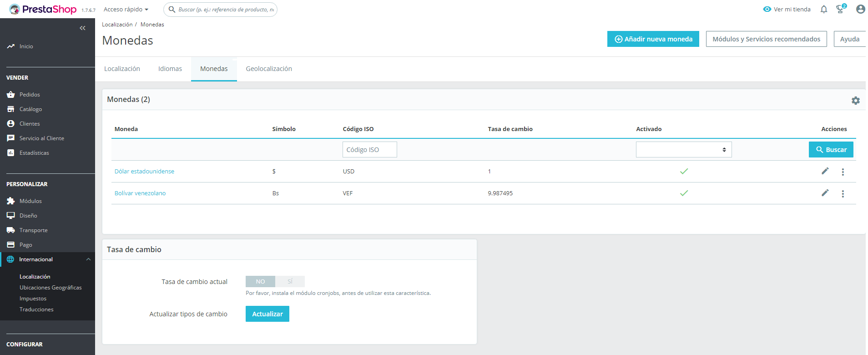This screenshot has width=868, height=355.
Task: Click the USD ISO code cell
Action: [x=348, y=172]
